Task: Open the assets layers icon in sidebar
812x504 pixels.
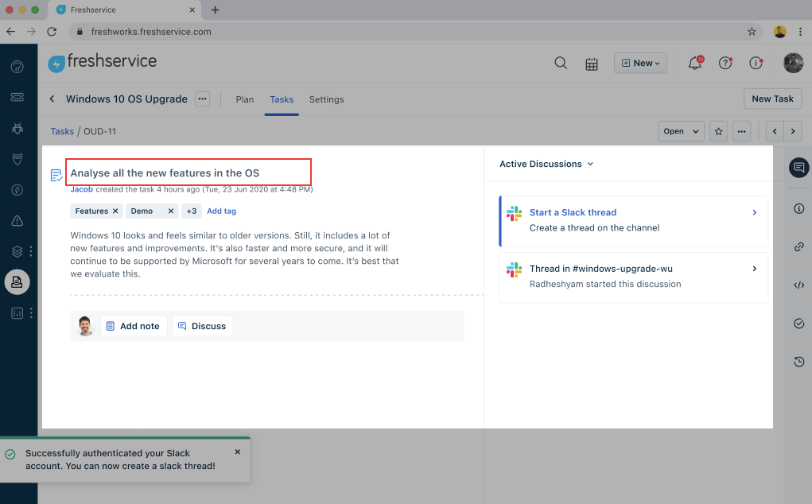Action: [x=17, y=251]
